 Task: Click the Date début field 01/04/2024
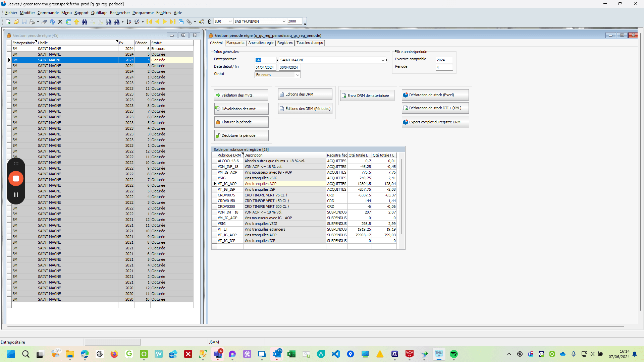(266, 67)
